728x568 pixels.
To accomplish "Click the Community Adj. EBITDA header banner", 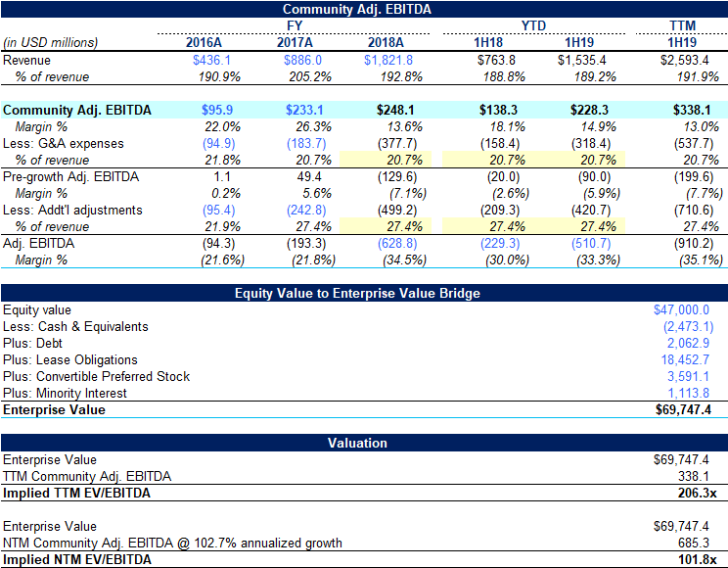I will pyautogui.click(x=364, y=9).
